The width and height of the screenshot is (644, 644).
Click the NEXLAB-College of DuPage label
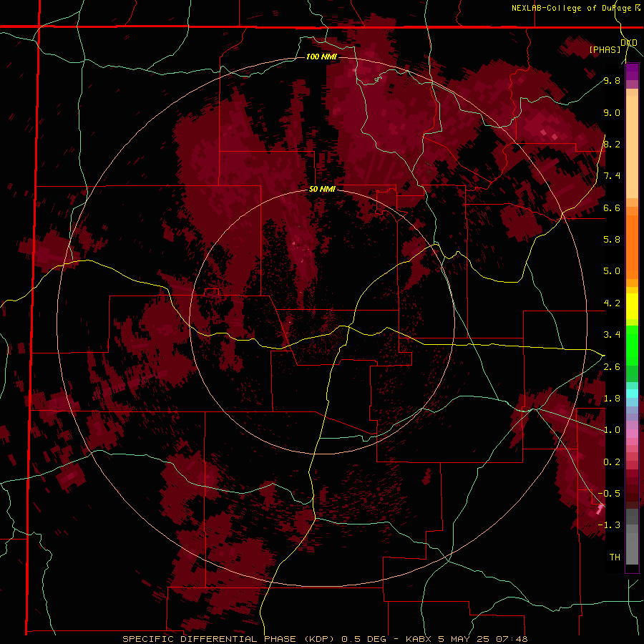[572, 8]
